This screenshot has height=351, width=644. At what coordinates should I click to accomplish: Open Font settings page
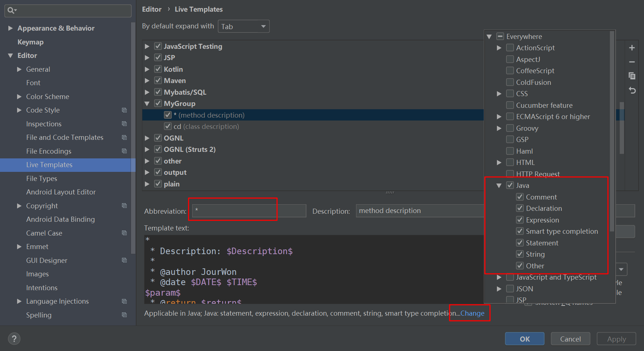tap(33, 83)
